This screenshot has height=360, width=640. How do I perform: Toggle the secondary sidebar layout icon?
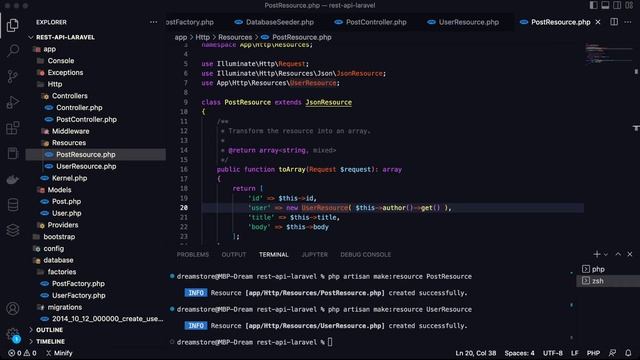617,5
